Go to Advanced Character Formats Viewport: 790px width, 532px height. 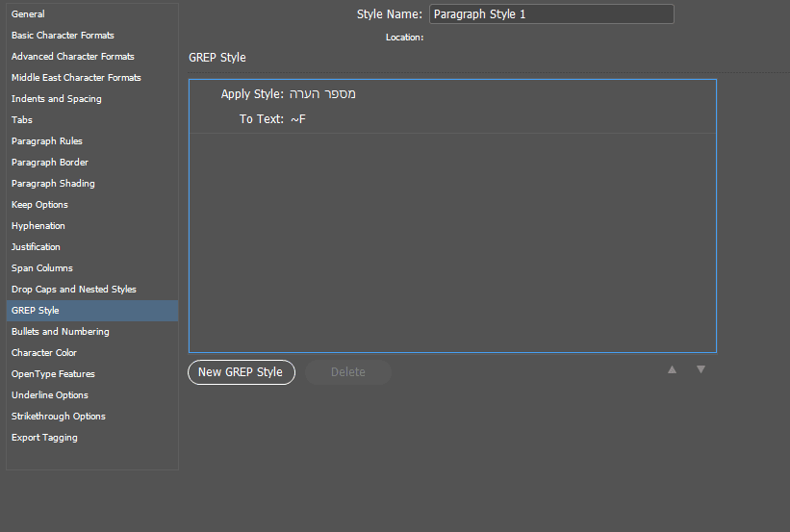(73, 57)
